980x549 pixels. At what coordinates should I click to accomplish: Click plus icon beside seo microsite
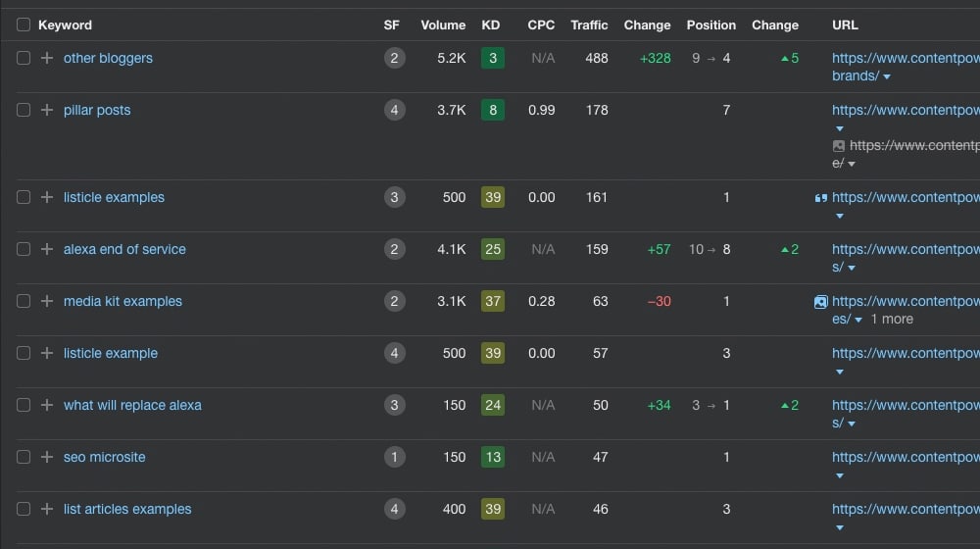click(x=47, y=457)
